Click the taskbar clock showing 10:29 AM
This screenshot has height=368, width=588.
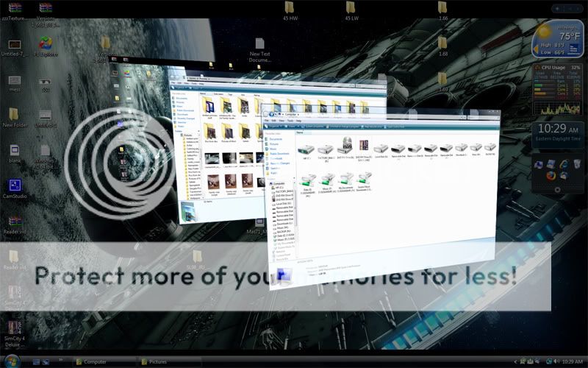pos(572,361)
